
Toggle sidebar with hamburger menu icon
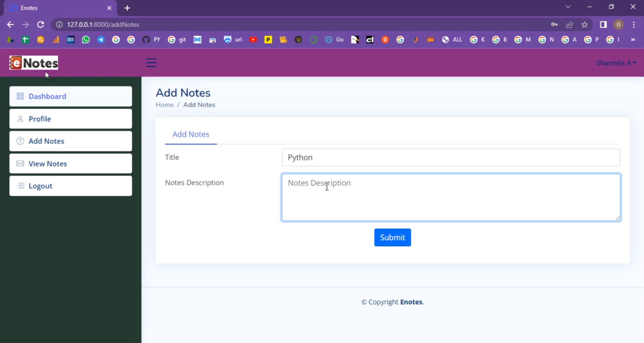[151, 63]
